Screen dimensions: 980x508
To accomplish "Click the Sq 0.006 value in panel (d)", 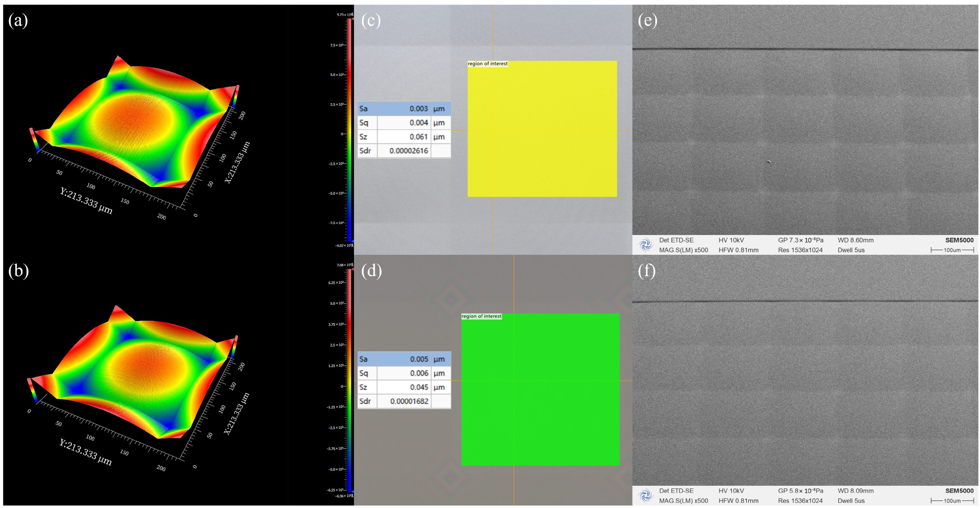I will [x=419, y=373].
